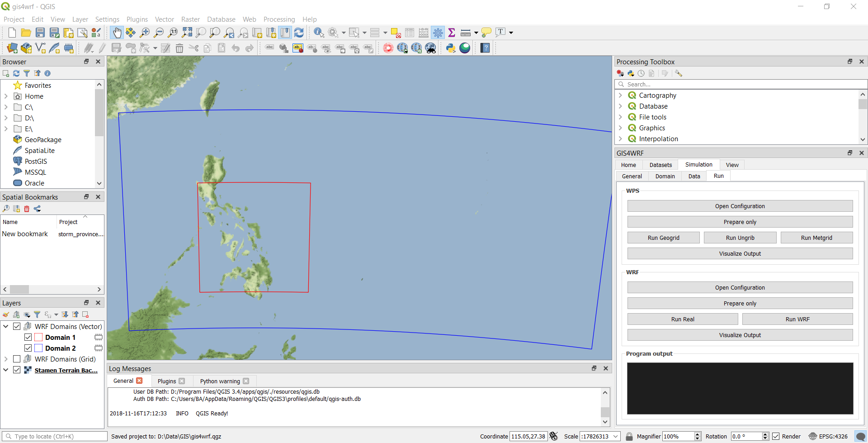Select the Pan Map hand tool
The width and height of the screenshot is (868, 443).
click(117, 33)
